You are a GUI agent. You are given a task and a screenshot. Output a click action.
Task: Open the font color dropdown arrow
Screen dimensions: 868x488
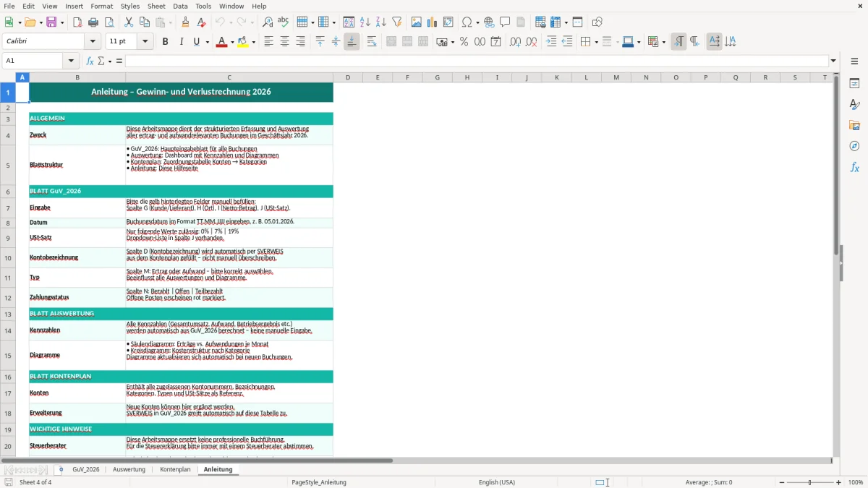pos(231,42)
